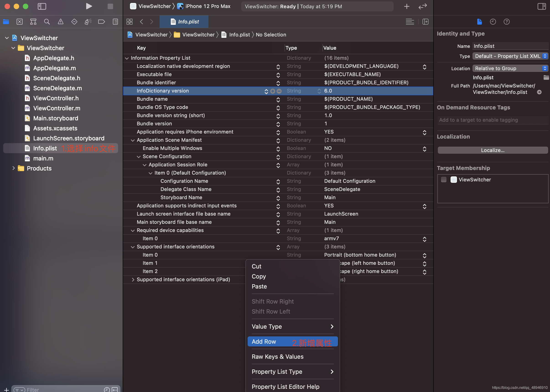Collapse Information Property List
The image size is (550, 392).
tap(127, 58)
